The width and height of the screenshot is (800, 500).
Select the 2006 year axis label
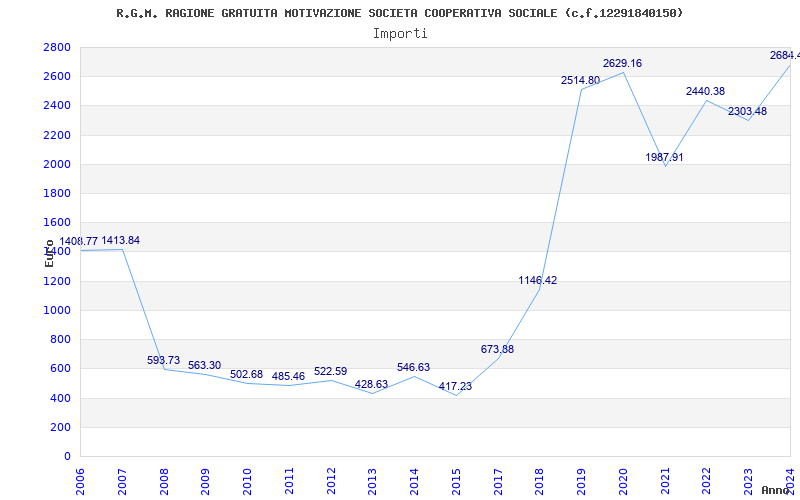coord(80,482)
